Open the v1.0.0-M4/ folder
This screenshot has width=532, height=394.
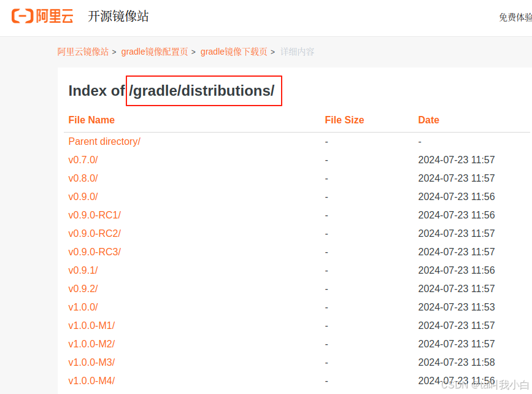[91, 380]
